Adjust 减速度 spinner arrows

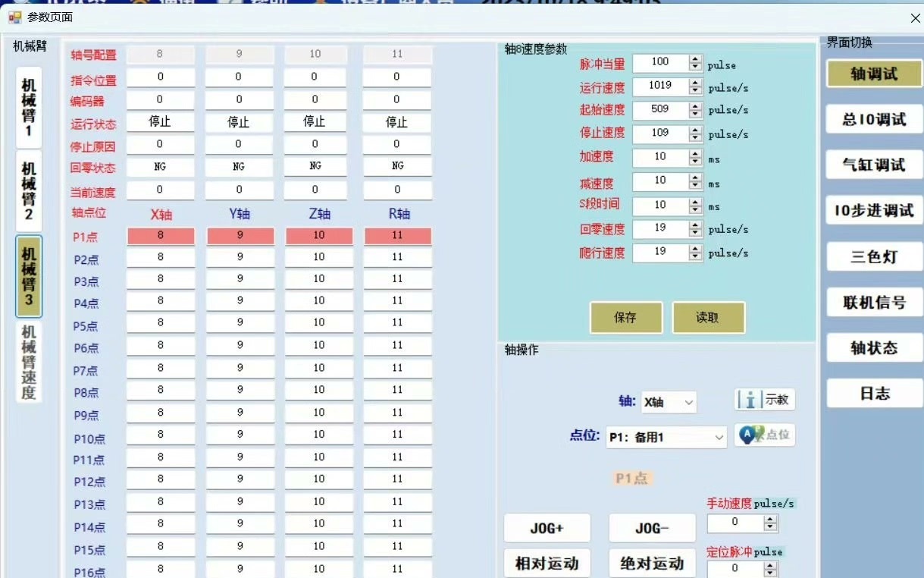(696, 181)
